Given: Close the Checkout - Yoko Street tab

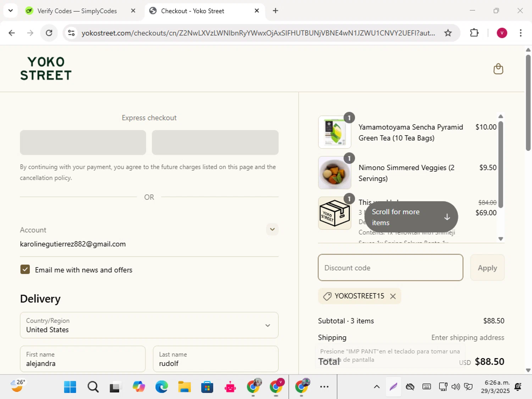Looking at the screenshot, I should click(x=257, y=11).
